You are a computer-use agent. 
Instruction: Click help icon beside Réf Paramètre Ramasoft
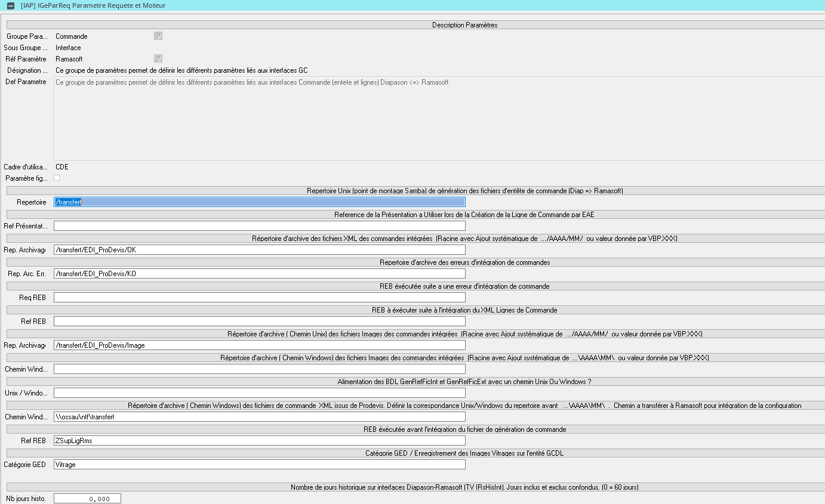pos(158,58)
